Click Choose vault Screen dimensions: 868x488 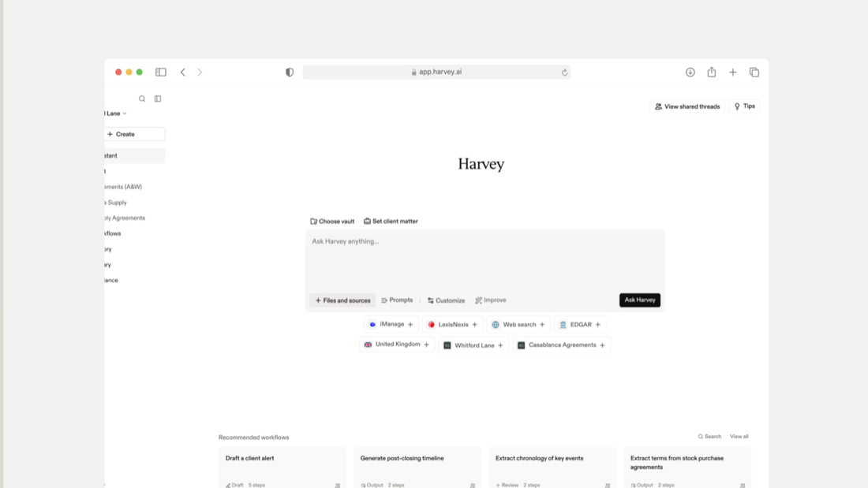click(332, 222)
